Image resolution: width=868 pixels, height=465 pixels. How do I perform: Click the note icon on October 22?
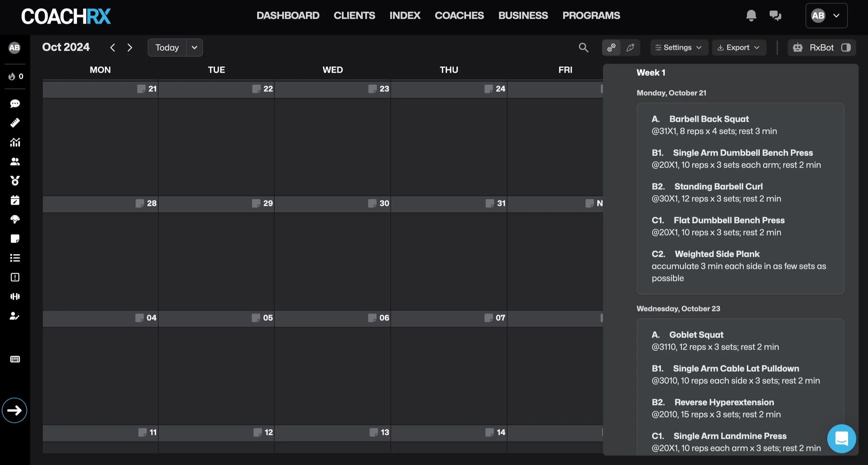pos(256,89)
